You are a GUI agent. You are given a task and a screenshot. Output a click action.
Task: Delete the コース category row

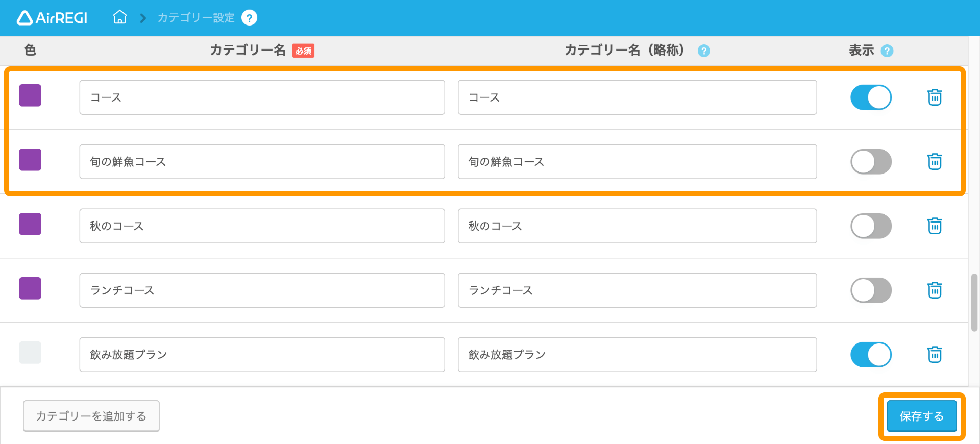(935, 97)
